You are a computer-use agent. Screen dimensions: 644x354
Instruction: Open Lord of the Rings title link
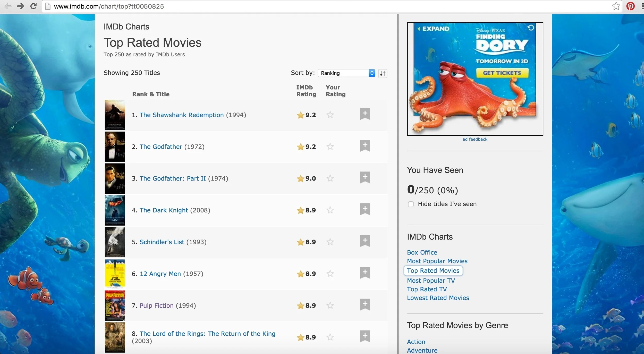tap(207, 334)
